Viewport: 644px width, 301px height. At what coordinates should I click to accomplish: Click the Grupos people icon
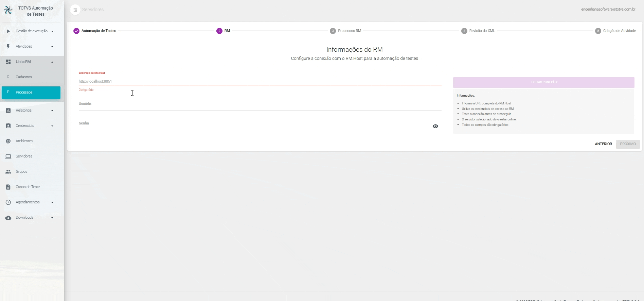click(8, 172)
